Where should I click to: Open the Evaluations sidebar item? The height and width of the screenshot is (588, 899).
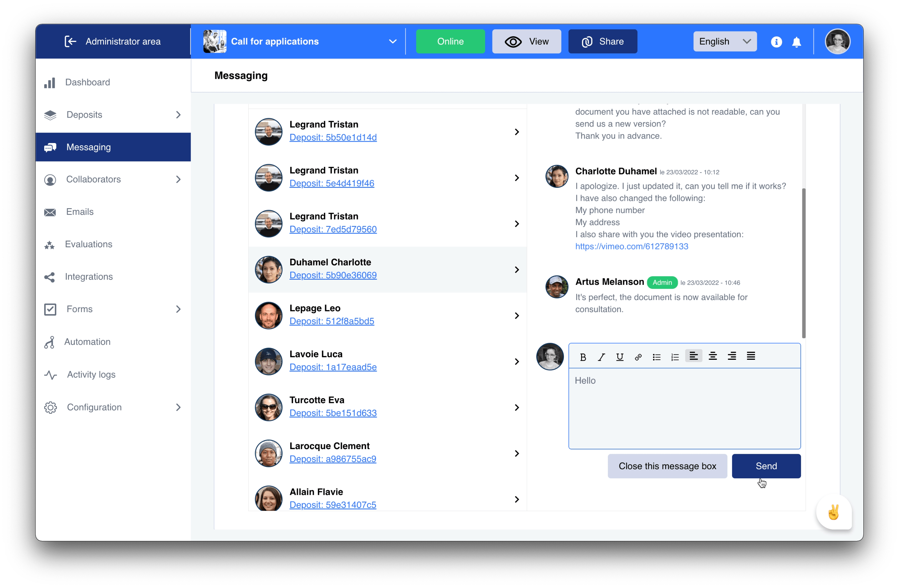[88, 244]
